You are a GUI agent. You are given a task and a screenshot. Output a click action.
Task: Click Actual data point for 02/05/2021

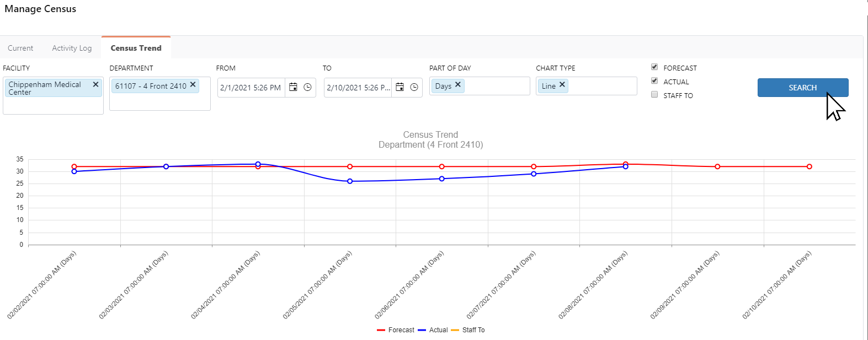[350, 181]
